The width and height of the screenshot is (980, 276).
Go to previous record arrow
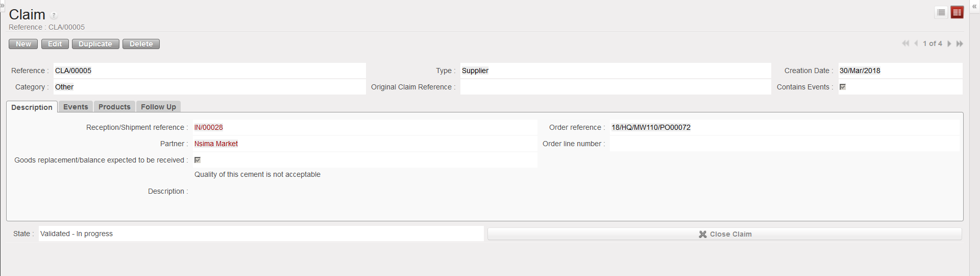[x=916, y=43]
